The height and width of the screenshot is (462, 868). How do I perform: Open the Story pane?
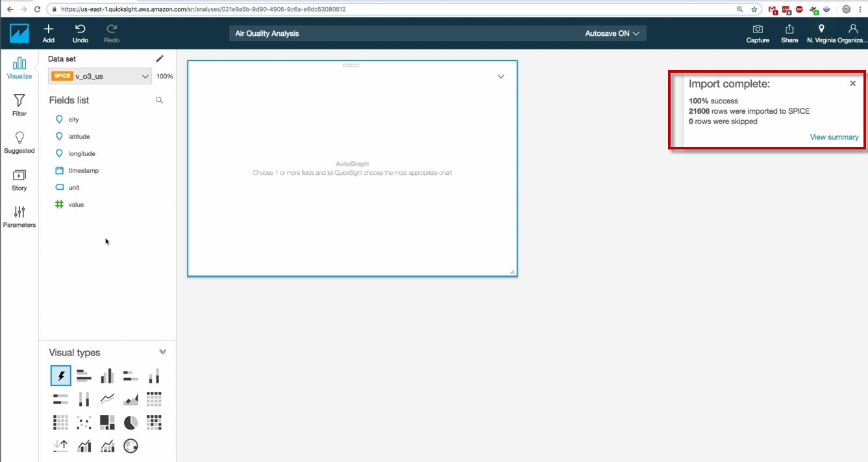pos(19,181)
